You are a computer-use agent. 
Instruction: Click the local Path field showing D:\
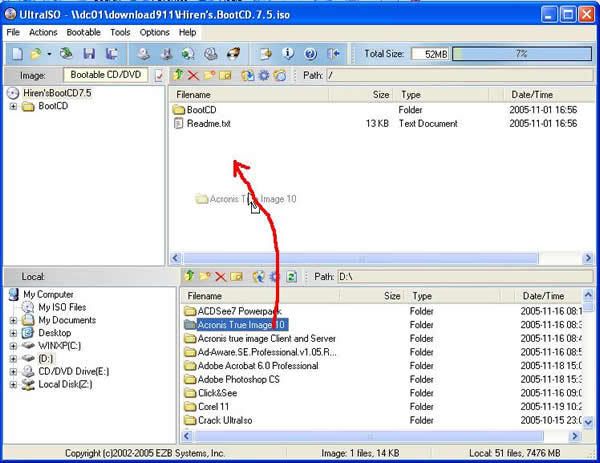click(x=465, y=277)
